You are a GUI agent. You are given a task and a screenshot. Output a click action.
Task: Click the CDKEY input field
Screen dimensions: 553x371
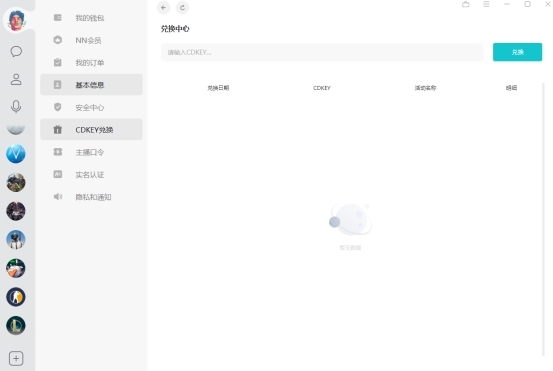point(322,52)
